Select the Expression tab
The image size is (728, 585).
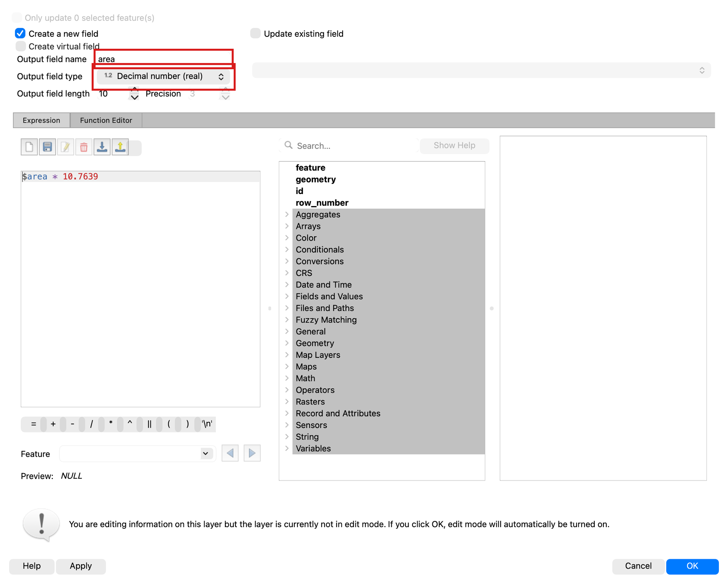tap(41, 120)
